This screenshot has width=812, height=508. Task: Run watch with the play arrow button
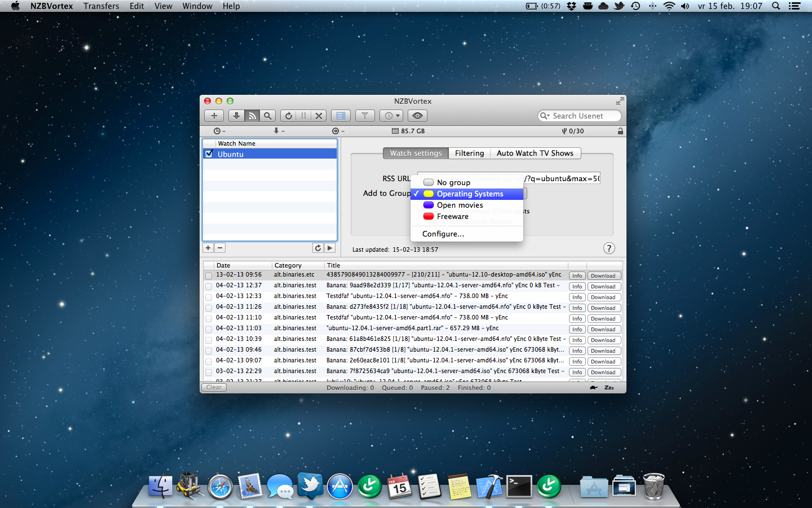(x=330, y=248)
